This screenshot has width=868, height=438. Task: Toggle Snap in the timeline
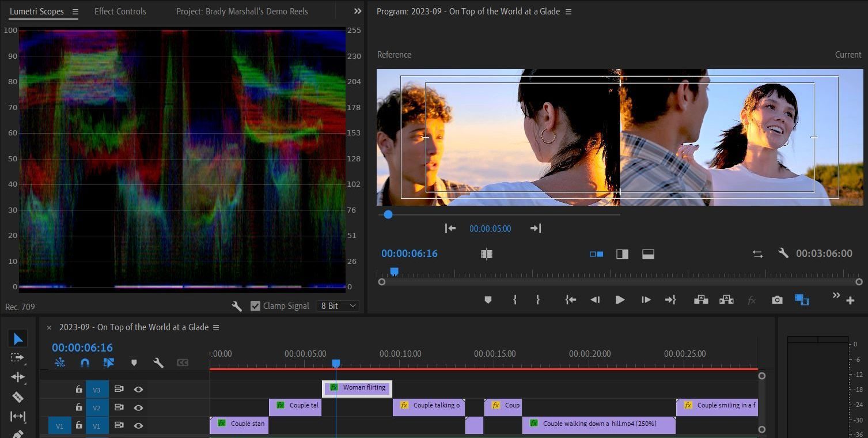tap(85, 363)
